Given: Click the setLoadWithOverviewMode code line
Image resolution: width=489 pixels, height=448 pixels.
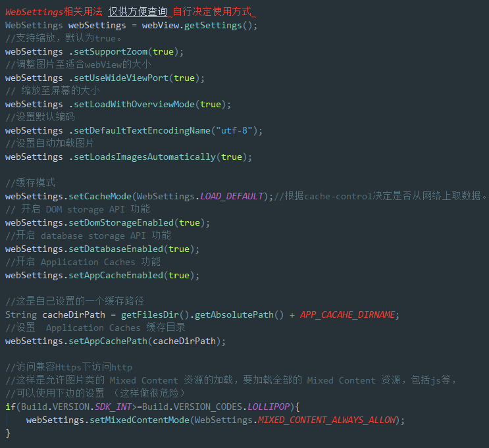Looking at the screenshot, I should (x=118, y=105).
